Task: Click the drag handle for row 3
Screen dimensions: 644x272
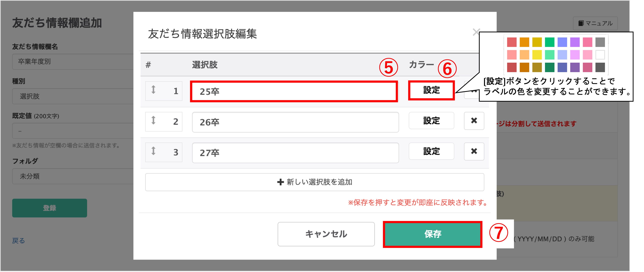Action: tap(154, 151)
